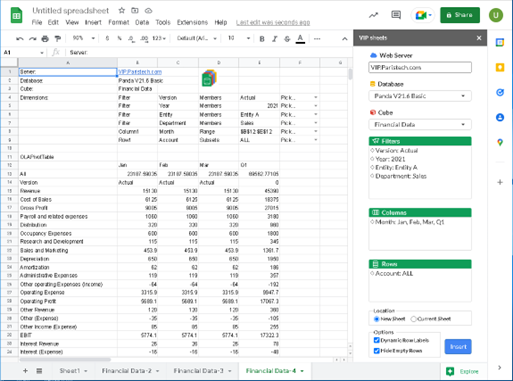Screen dimensions: 513x381
Task: Open the text color picker
Action: pyautogui.click(x=300, y=39)
